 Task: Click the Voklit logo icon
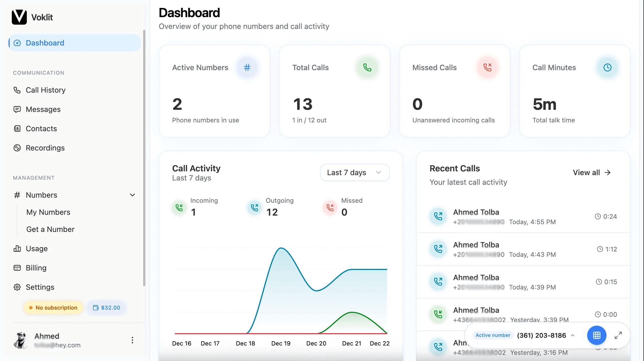pyautogui.click(x=19, y=17)
